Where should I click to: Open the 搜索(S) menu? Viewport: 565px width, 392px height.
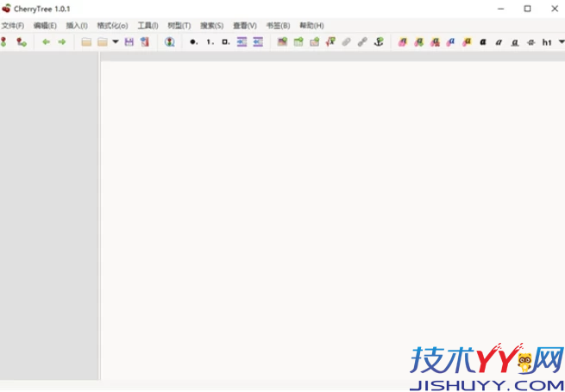pyautogui.click(x=212, y=26)
